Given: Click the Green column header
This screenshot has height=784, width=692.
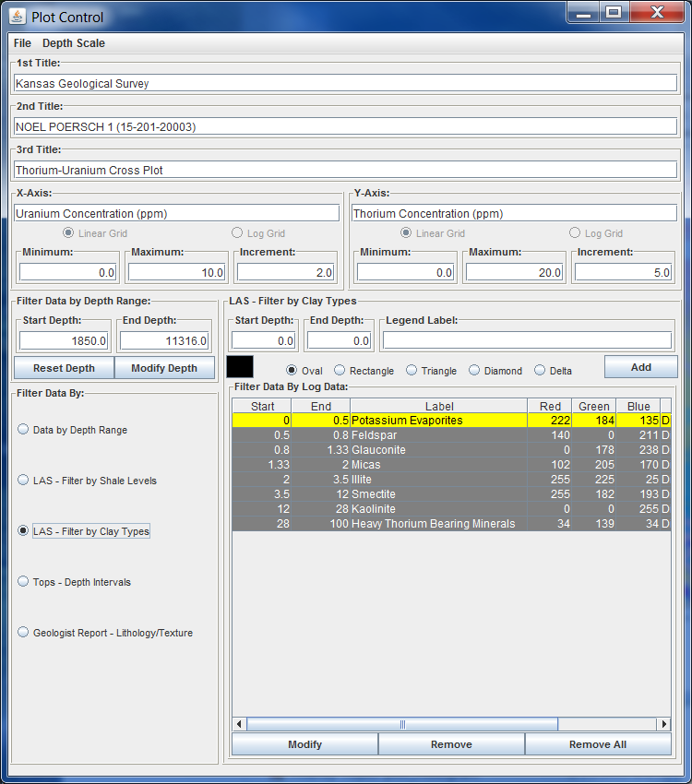Looking at the screenshot, I should click(594, 406).
